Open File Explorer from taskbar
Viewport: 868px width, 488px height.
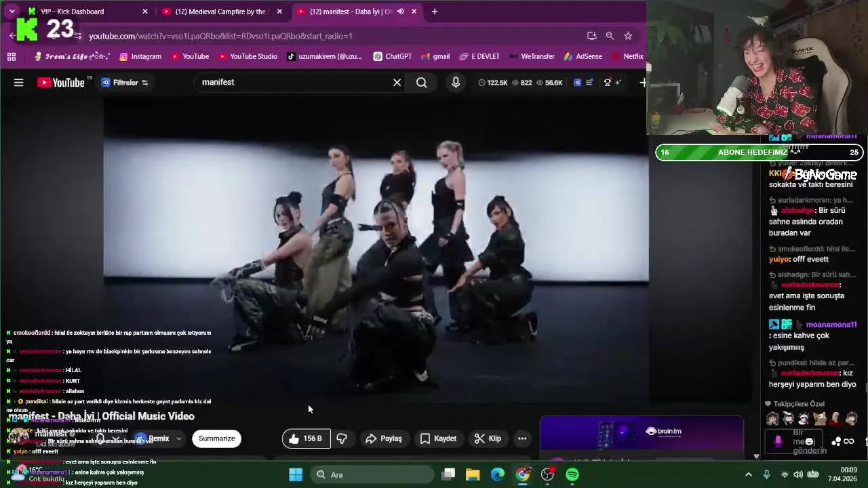click(473, 475)
